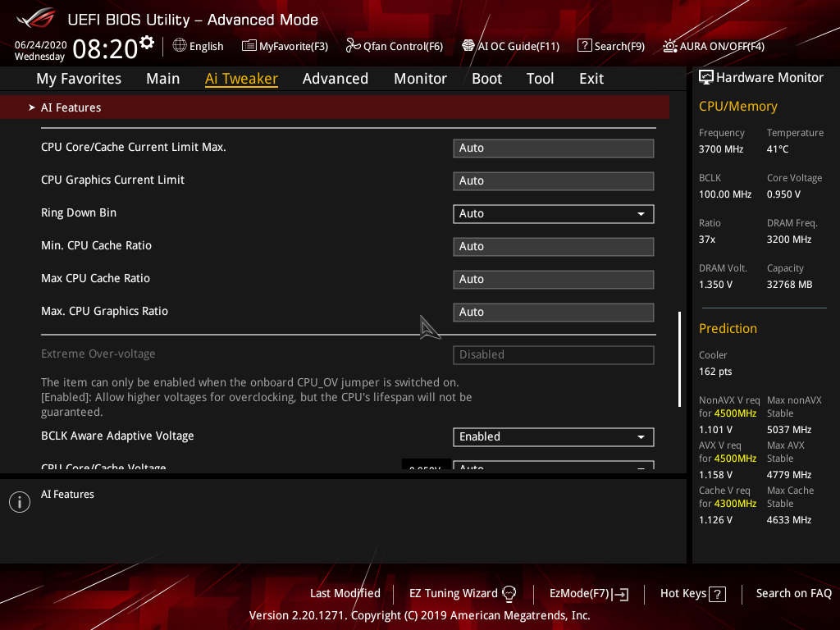Open My Favorites tab
The height and width of the screenshot is (630, 840).
tap(79, 79)
